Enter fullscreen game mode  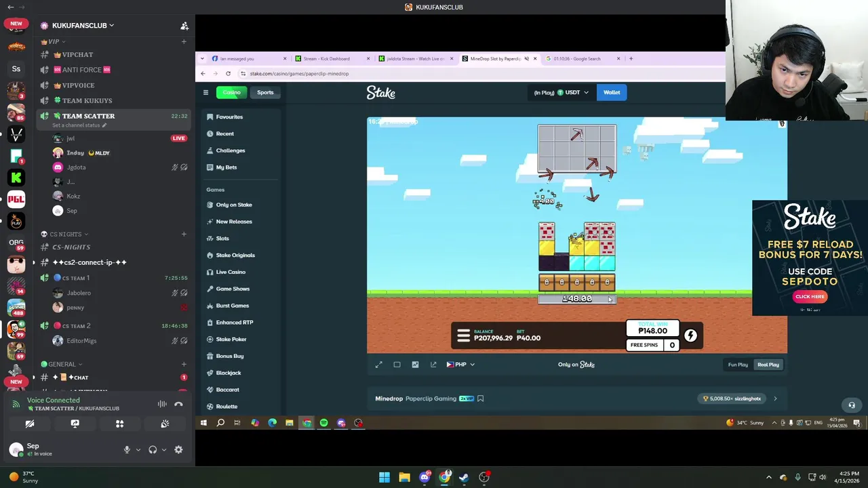(x=379, y=365)
